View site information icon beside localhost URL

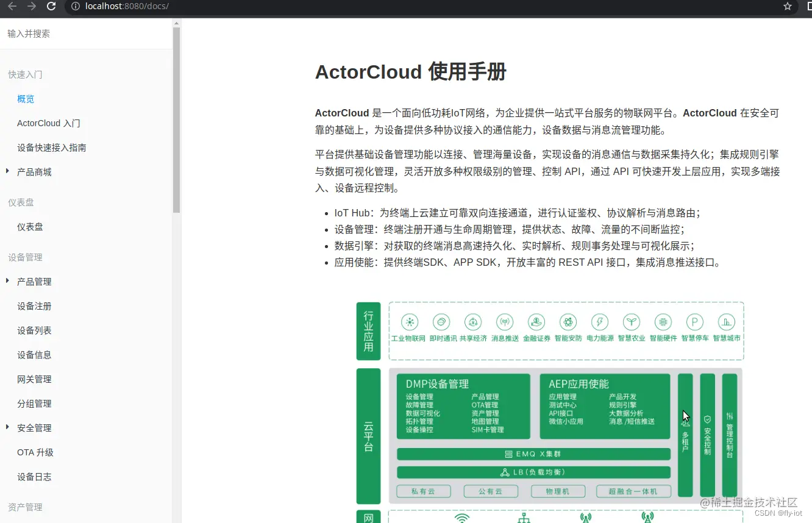point(76,6)
